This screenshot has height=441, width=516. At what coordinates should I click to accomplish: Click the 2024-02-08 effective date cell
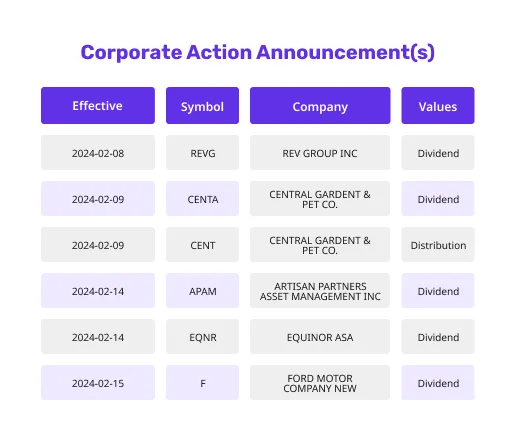click(x=98, y=153)
